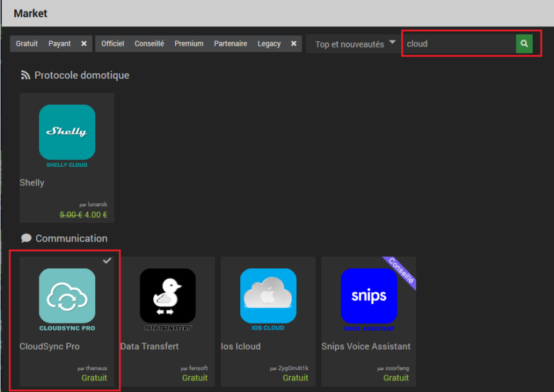Viewport: 554px width, 392px height.
Task: Toggle the Gratuit filter
Action: [27, 44]
